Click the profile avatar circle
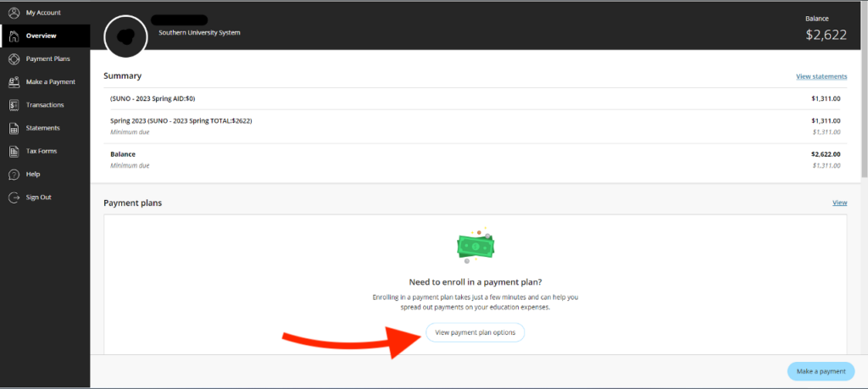This screenshot has width=868, height=389. [x=125, y=36]
